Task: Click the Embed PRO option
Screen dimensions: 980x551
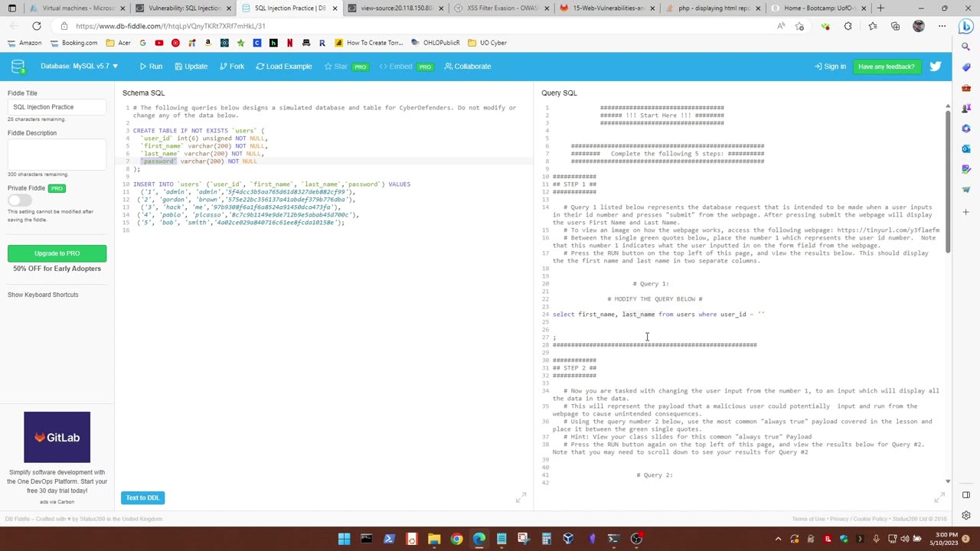Action: [x=406, y=67]
